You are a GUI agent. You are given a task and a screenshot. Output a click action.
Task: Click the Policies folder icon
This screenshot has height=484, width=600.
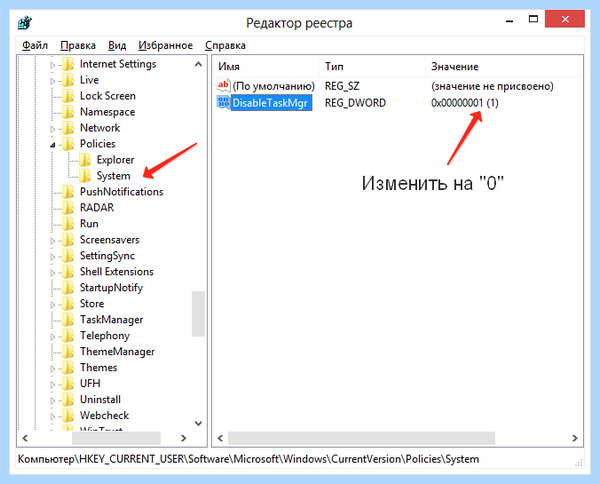68,144
